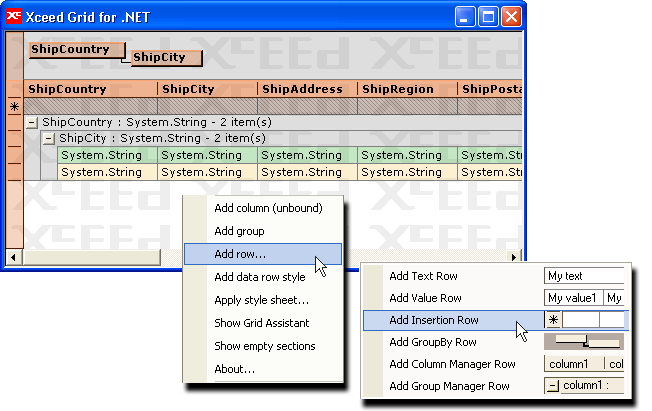The width and height of the screenshot is (652, 411).
Task: Click the horizontal scrollbar thumb
Action: click(x=92, y=257)
